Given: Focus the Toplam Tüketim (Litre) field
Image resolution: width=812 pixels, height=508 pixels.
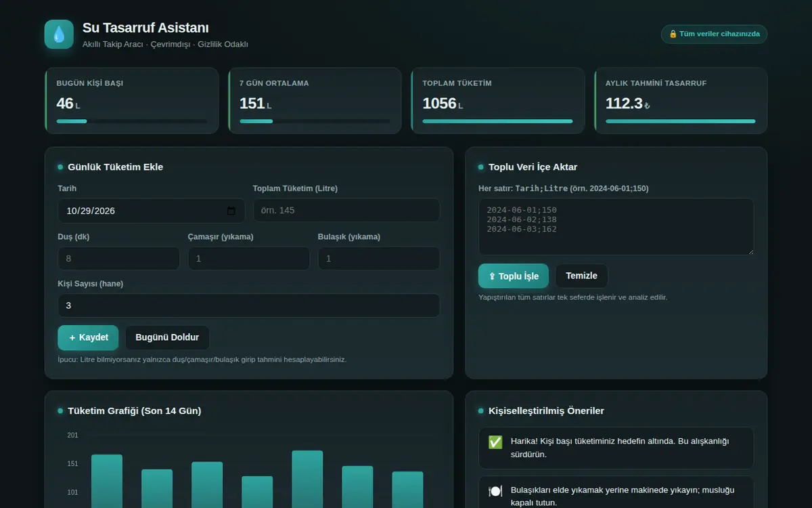Looking at the screenshot, I should point(346,211).
